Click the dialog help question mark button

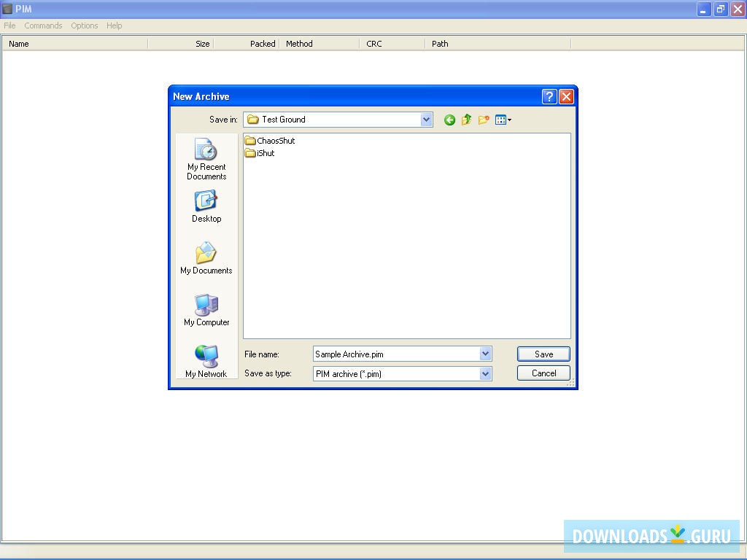click(549, 97)
